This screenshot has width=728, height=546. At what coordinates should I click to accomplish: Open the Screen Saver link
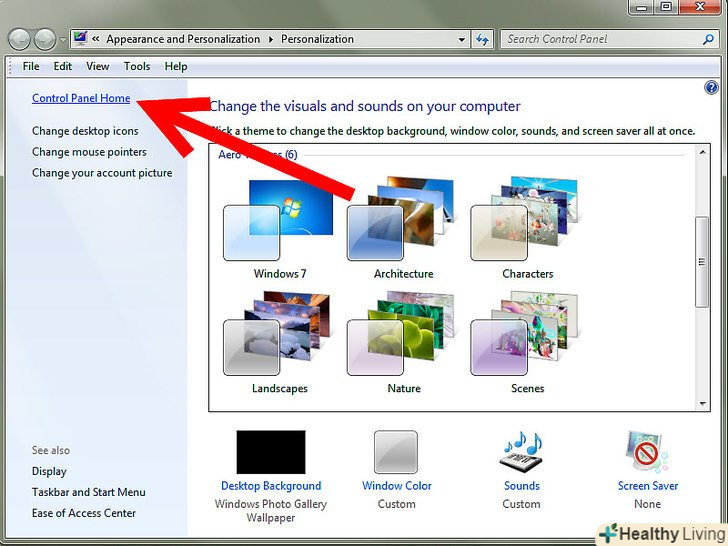coord(648,486)
